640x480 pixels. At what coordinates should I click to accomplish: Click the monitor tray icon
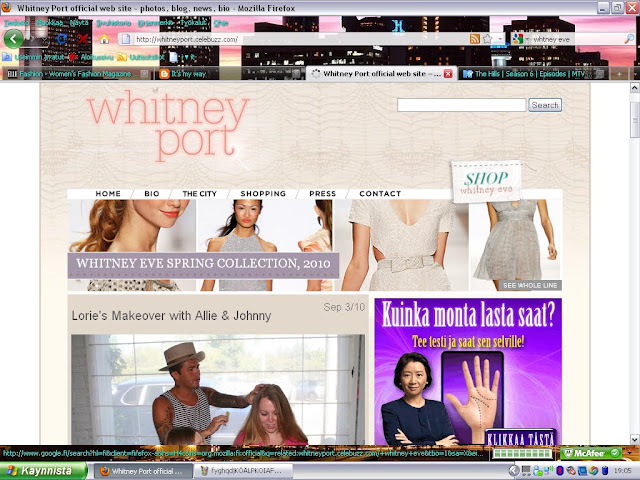tap(527, 471)
